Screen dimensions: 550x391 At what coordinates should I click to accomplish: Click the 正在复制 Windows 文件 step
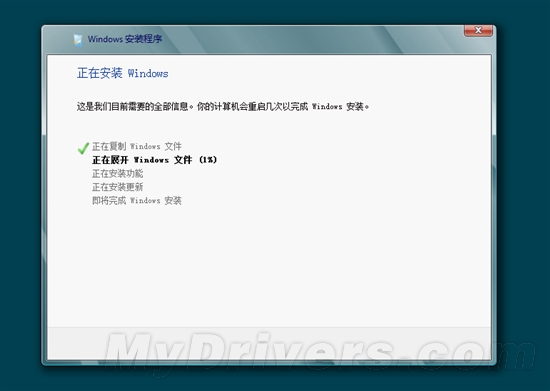pyautogui.click(x=137, y=146)
